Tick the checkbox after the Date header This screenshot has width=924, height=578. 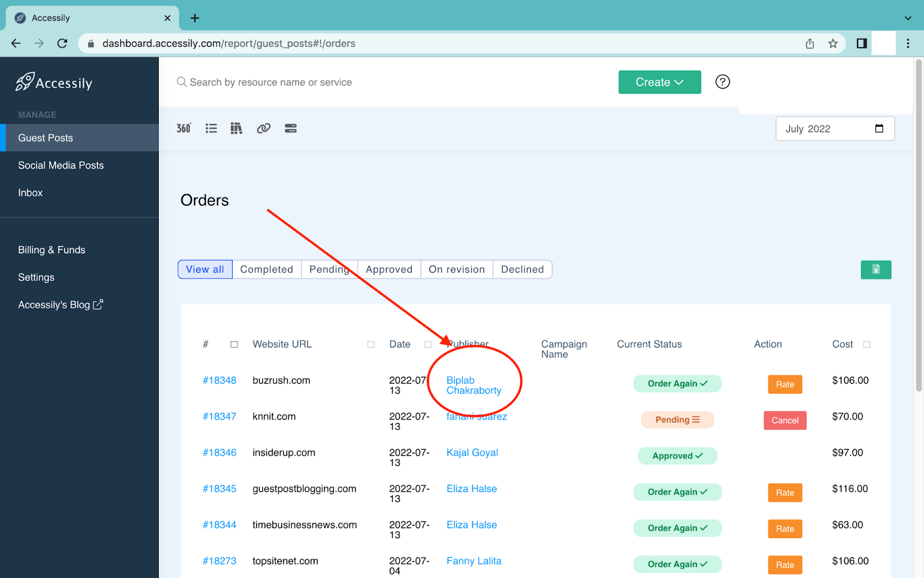click(x=428, y=344)
